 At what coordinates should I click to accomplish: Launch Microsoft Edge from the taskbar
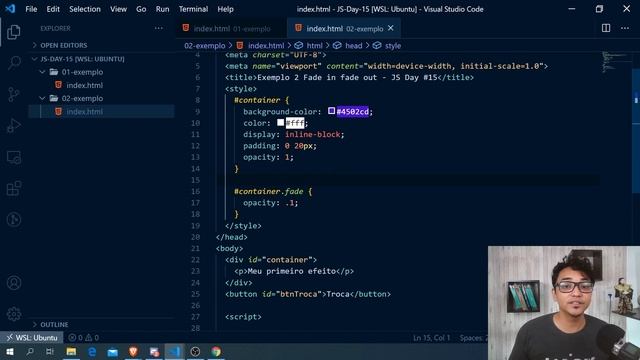point(92,351)
